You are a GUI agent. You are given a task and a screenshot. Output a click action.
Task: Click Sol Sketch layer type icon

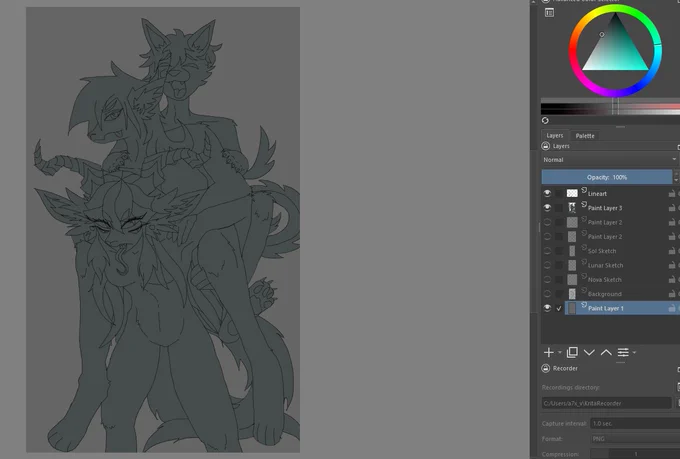tap(584, 247)
